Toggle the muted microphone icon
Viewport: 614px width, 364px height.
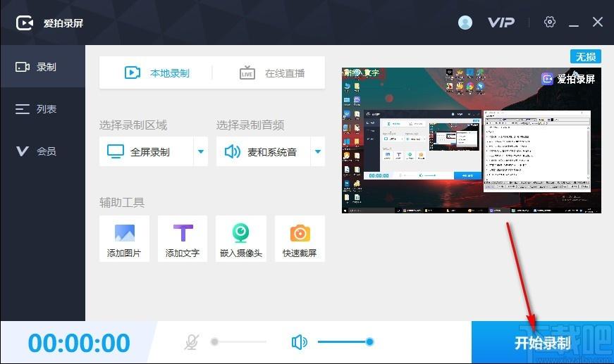click(192, 342)
